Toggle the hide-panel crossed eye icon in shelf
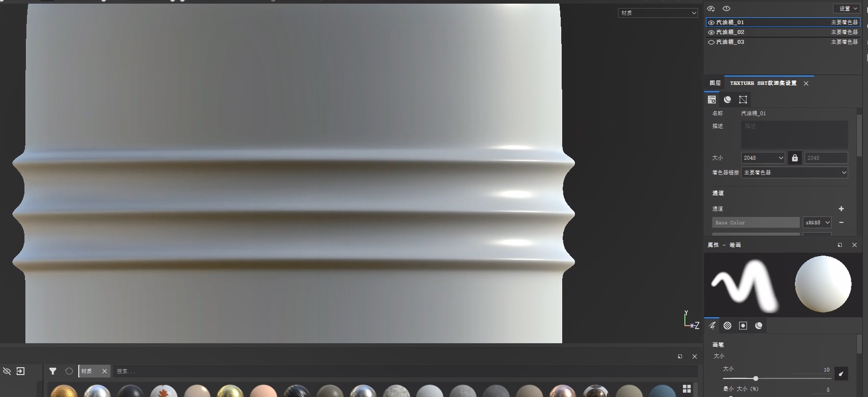This screenshot has height=397, width=868. (7, 371)
